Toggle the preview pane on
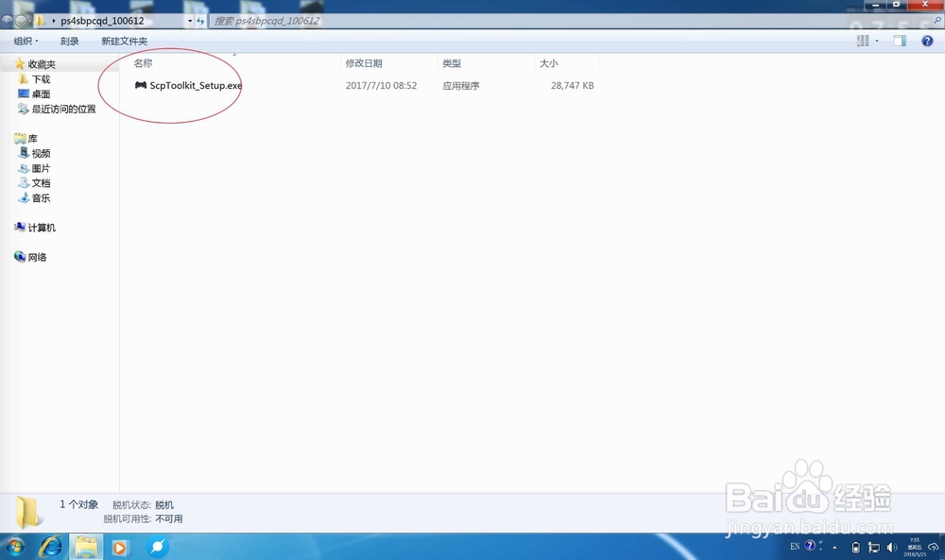This screenshot has height=560, width=945. [x=899, y=41]
